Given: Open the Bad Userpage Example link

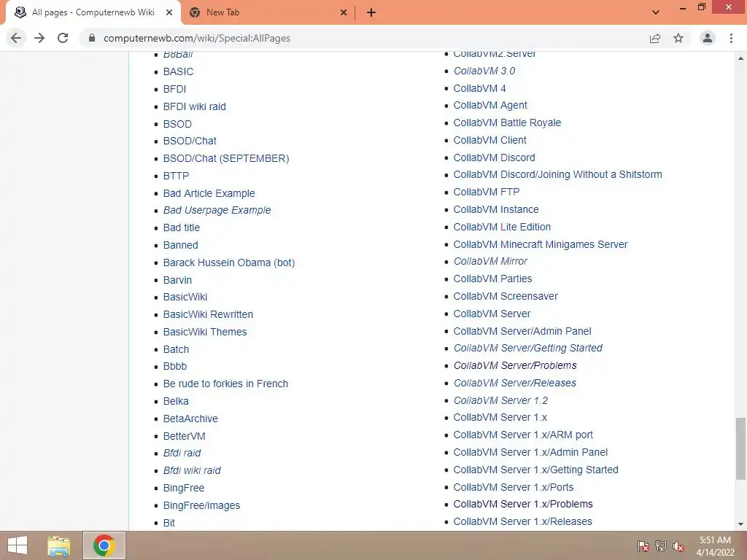Looking at the screenshot, I should click(217, 210).
